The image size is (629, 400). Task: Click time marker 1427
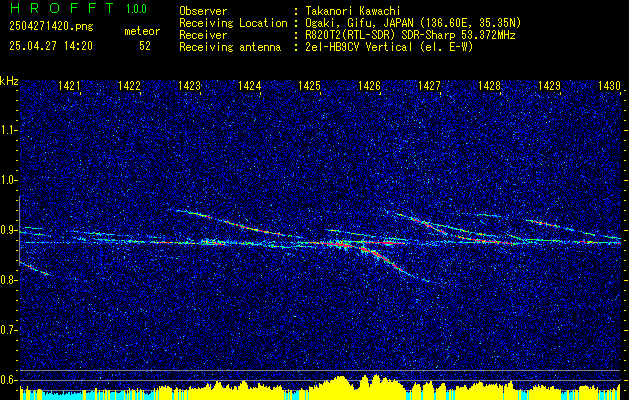[429, 85]
